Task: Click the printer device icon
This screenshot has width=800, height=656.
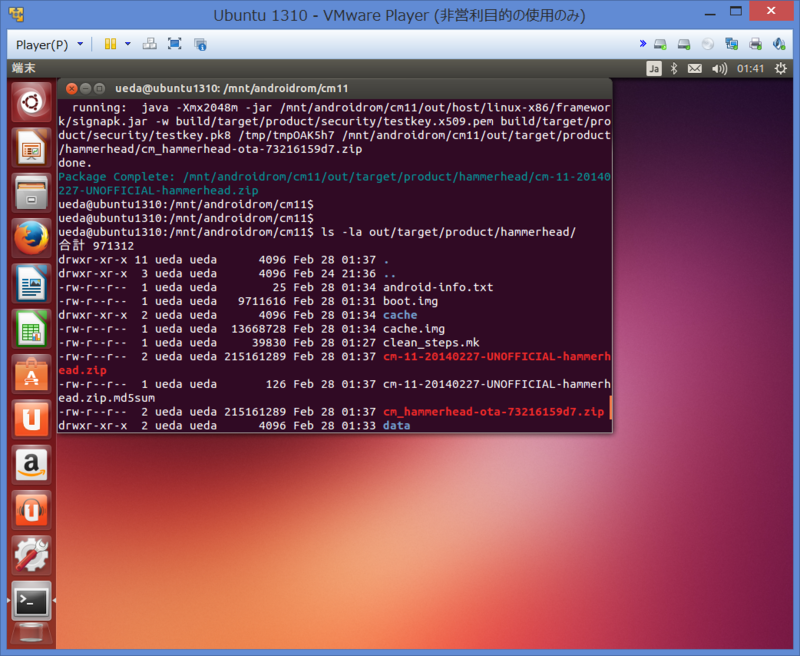Action: [x=756, y=44]
